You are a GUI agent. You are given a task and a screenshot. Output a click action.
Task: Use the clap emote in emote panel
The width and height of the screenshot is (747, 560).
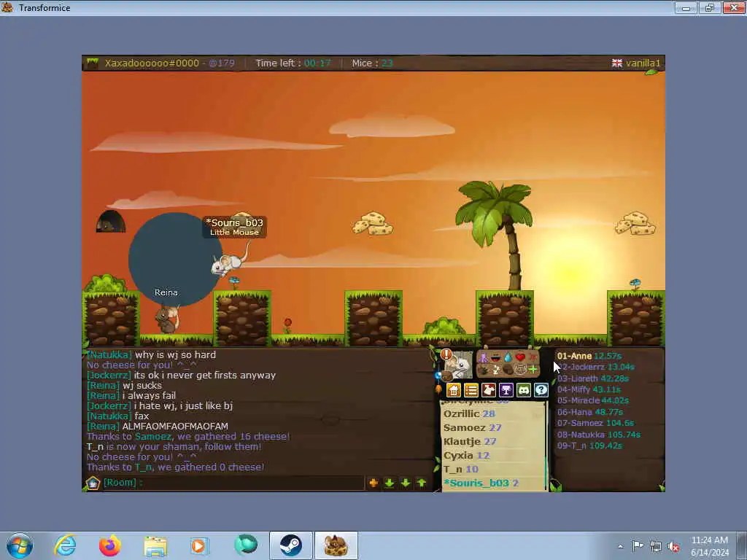[x=484, y=370]
